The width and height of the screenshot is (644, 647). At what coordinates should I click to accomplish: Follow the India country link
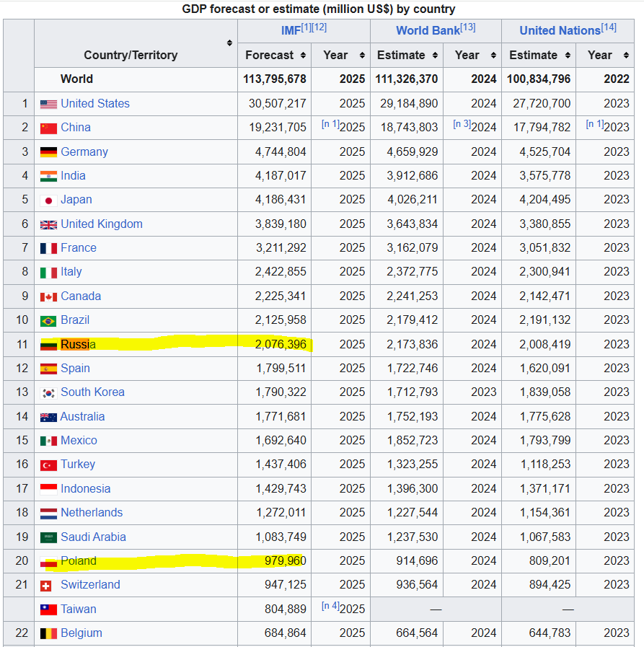(73, 176)
